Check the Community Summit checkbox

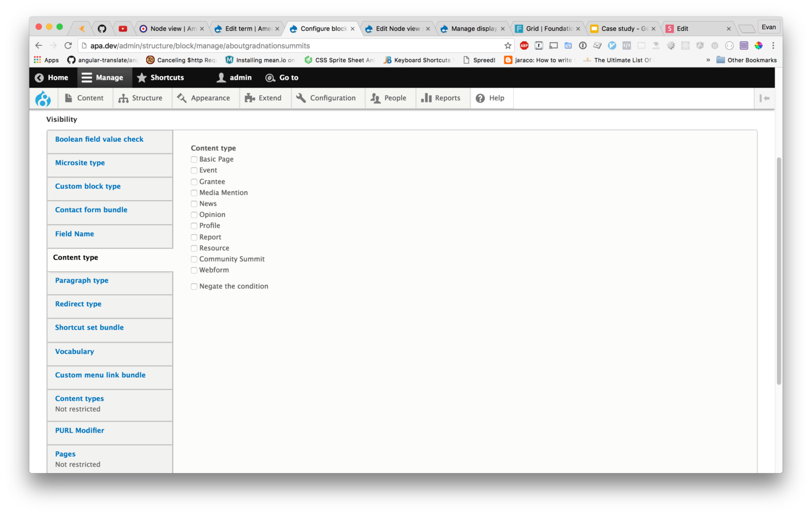[x=194, y=259]
